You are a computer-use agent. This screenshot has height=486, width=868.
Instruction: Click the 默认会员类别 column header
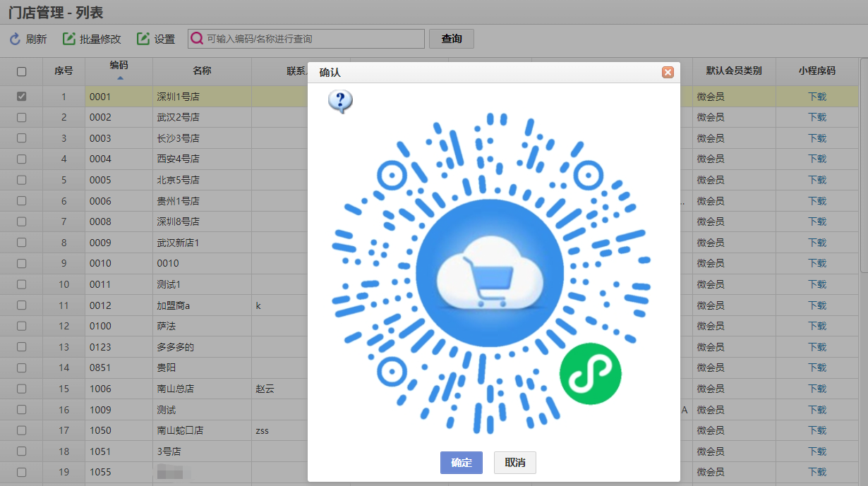point(734,71)
